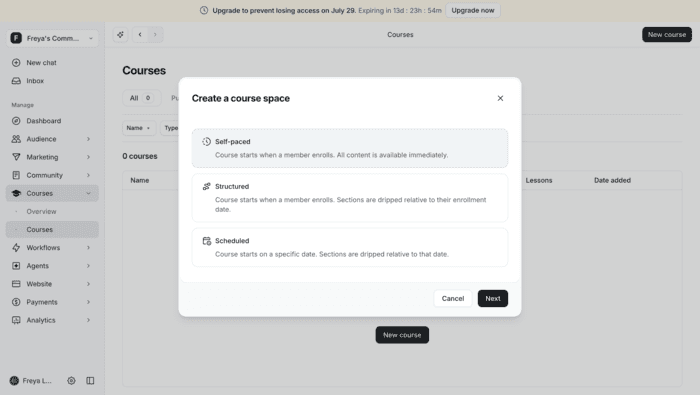Screen dimensions: 700x395
Task: Expand the Analytics menu chevron
Action: coord(88,320)
